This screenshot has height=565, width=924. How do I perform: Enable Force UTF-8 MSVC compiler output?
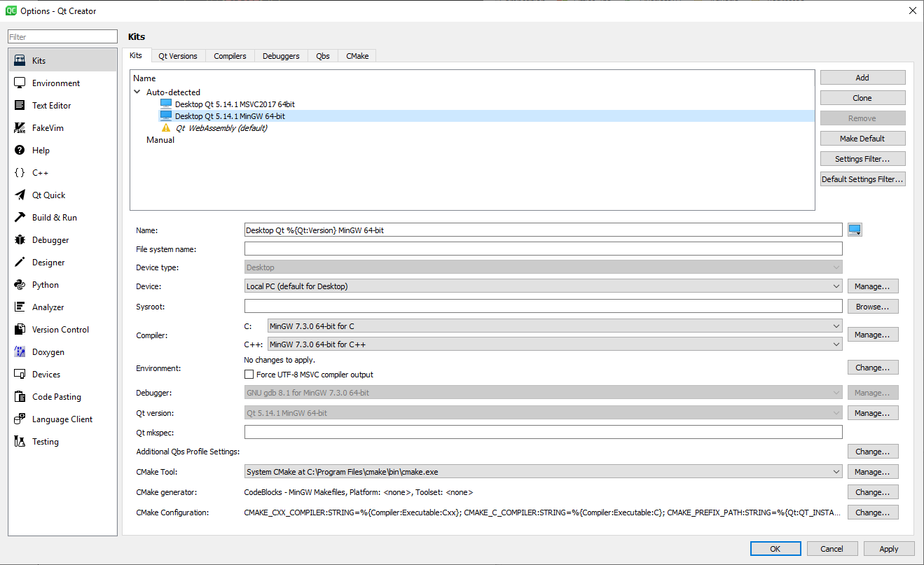[249, 375]
